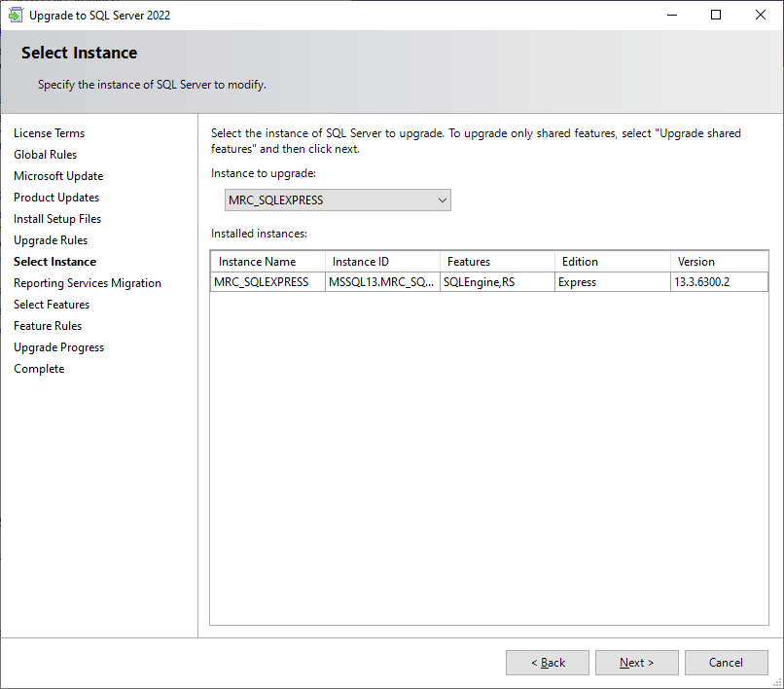Click the Edition column header
Screen dimensions: 784x689
[x=611, y=262]
